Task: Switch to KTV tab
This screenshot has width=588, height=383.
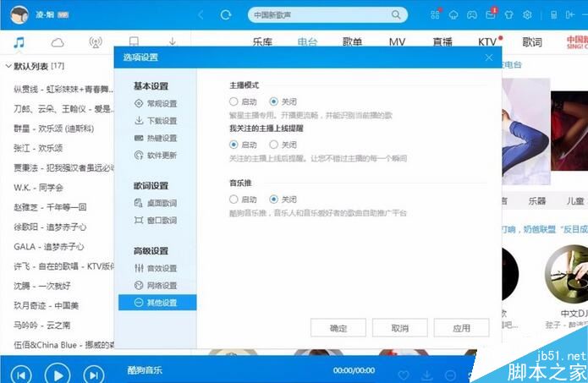Action: point(487,42)
